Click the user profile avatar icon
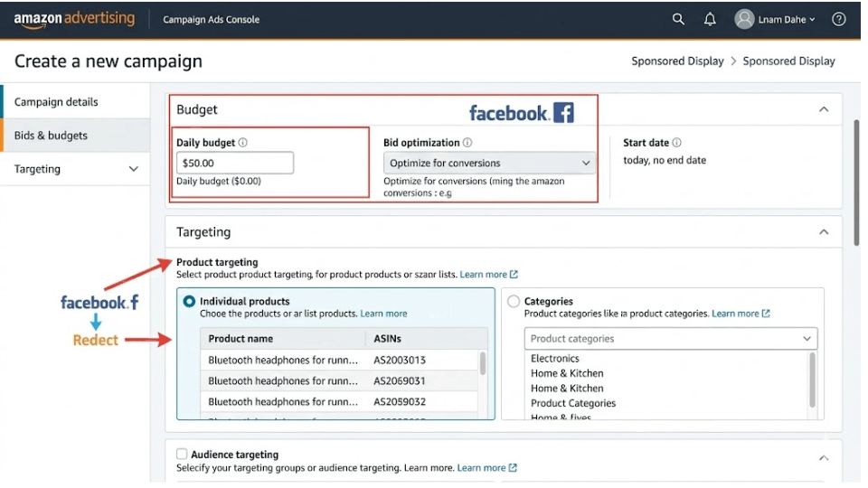Image resolution: width=868 pixels, height=488 pixels. pyautogui.click(x=744, y=19)
